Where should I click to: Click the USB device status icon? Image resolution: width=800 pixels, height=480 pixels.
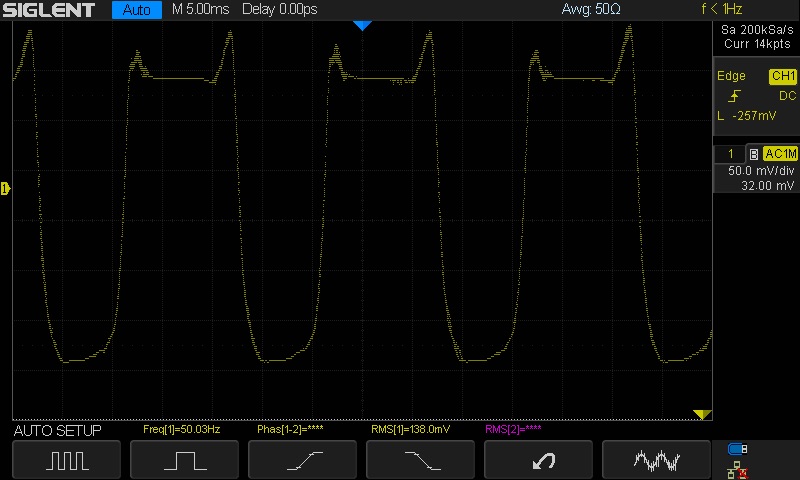[737, 449]
